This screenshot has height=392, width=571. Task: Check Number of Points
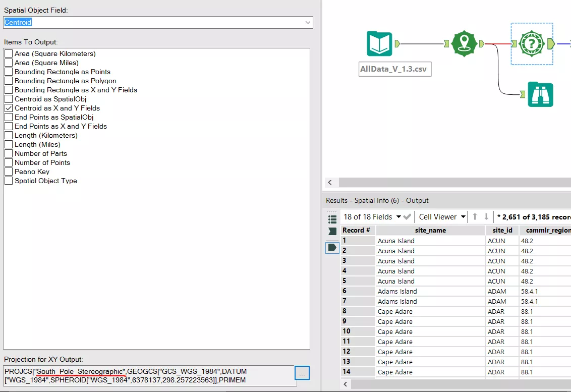coord(9,163)
